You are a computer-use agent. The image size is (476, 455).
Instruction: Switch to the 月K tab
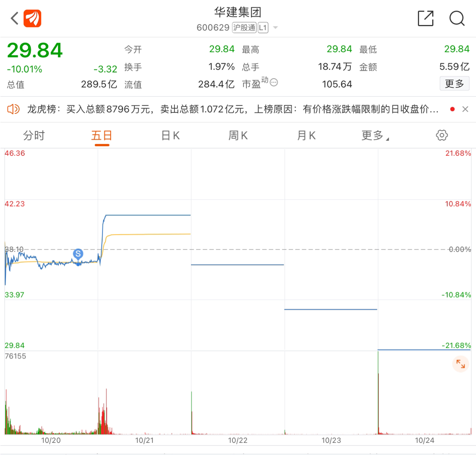(x=306, y=135)
